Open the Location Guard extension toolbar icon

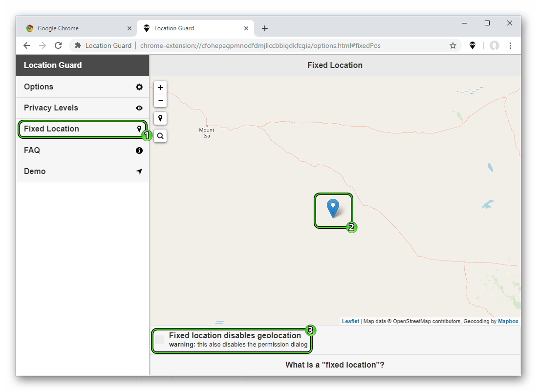[473, 45]
